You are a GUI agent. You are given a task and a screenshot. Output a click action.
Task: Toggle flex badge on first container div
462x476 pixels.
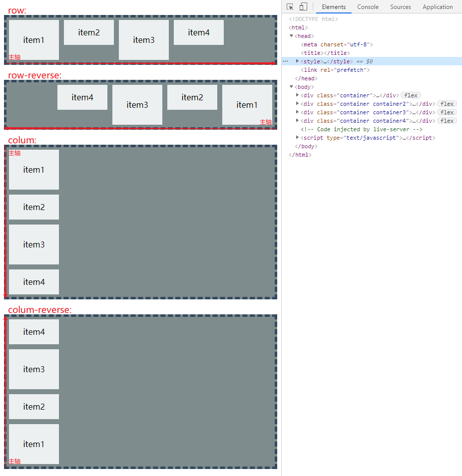(x=411, y=95)
